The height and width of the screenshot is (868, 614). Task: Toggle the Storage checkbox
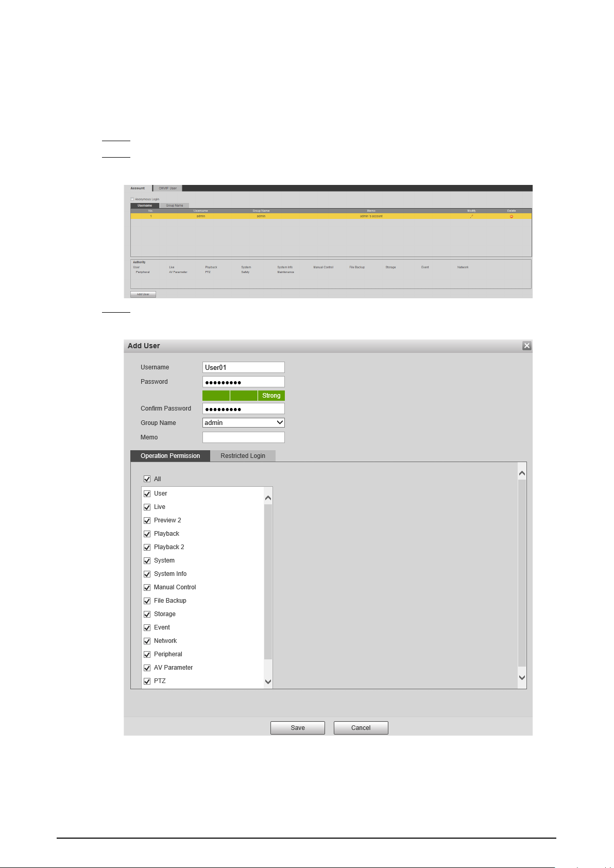pyautogui.click(x=147, y=614)
